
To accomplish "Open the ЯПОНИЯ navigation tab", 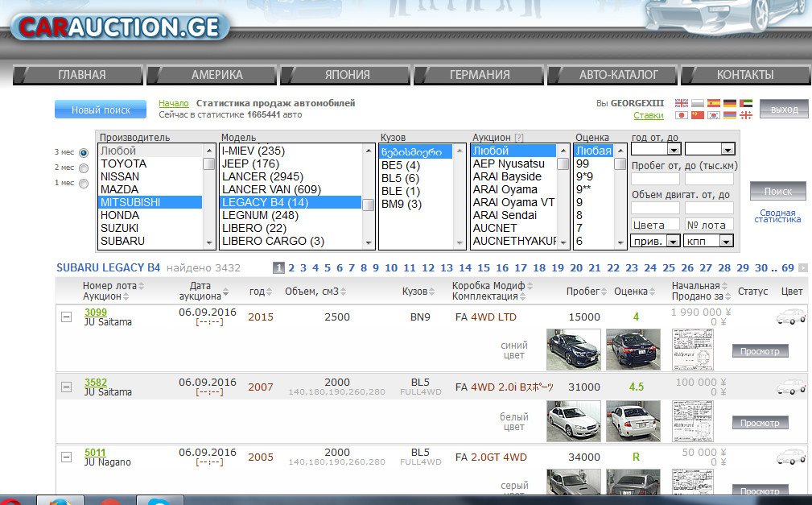I will tap(347, 75).
